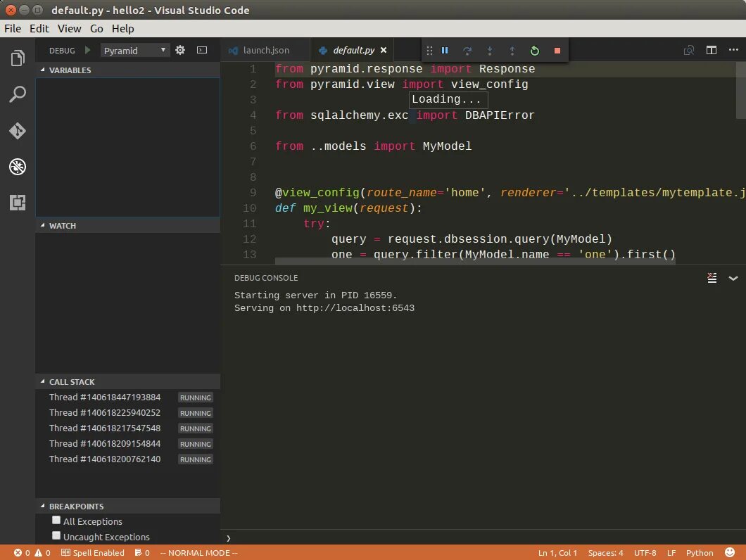This screenshot has width=746, height=560.
Task: Start debugging with green play arrow
Action: [x=87, y=50]
